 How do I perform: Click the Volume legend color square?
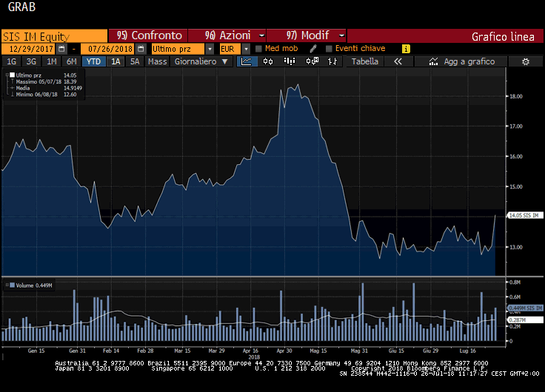12,285
